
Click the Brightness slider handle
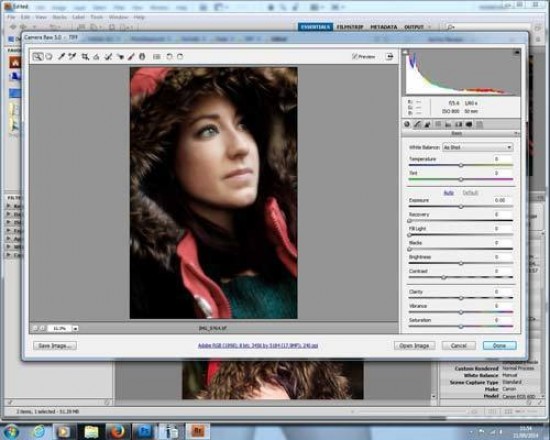pos(461,263)
